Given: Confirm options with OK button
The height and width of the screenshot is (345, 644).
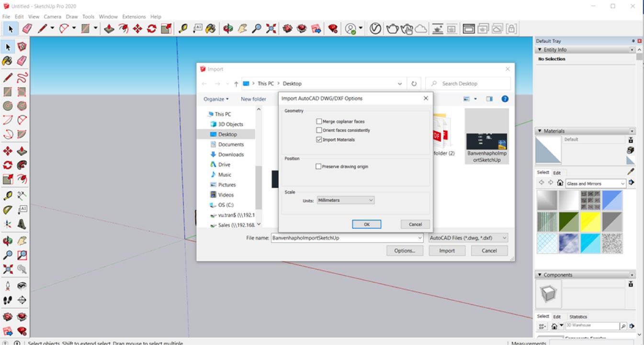Looking at the screenshot, I should click(366, 224).
